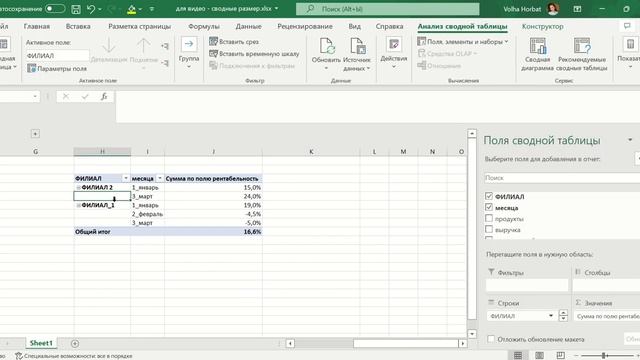Open the Quick Access Toolbar customize arrow

(152, 9)
